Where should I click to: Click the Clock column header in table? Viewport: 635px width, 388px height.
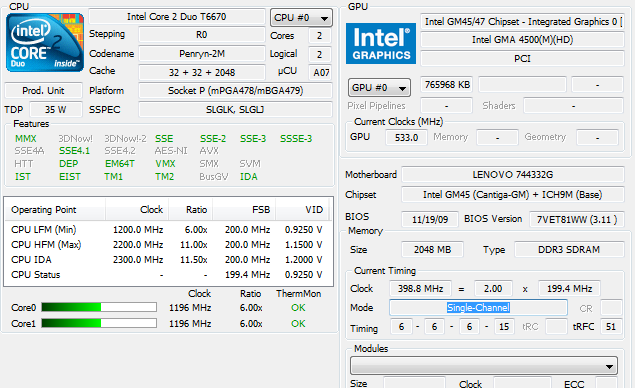tap(137, 210)
